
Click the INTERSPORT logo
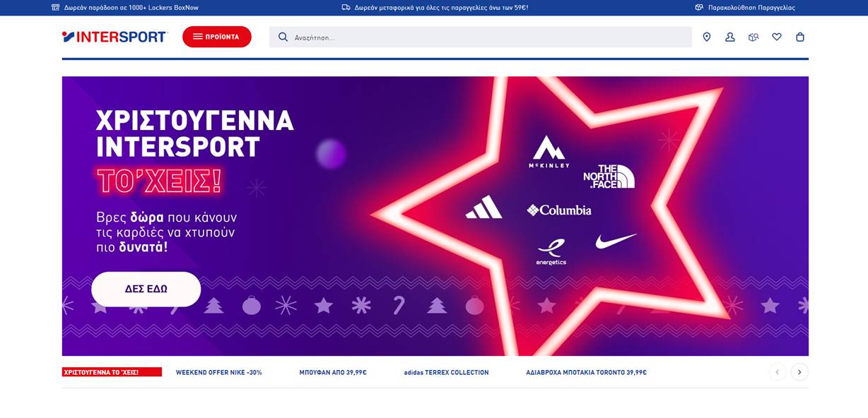pos(115,37)
